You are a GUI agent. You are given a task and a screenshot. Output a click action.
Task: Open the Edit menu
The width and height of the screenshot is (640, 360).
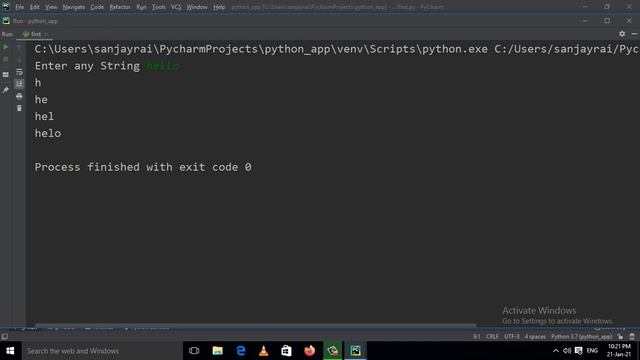tap(34, 7)
